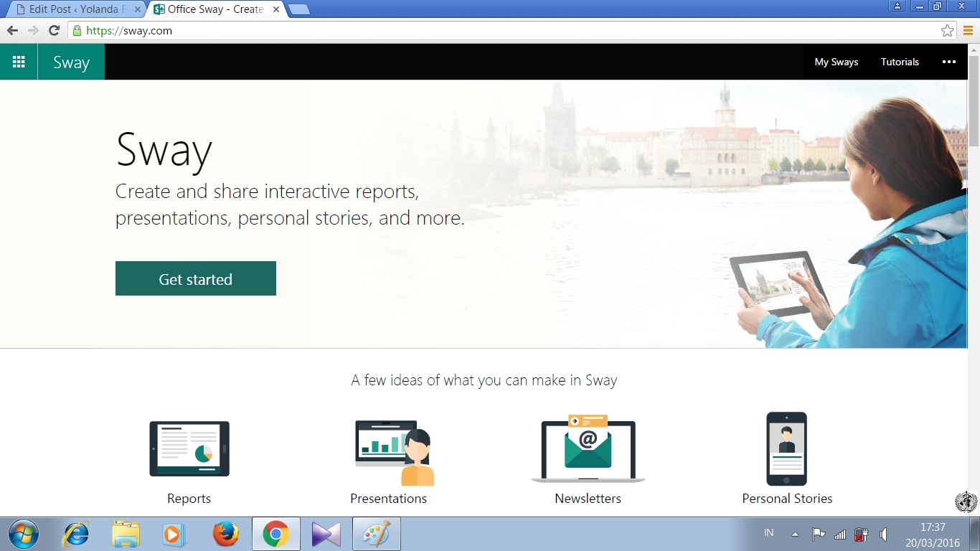Click the battery power tray icon

coord(862,534)
